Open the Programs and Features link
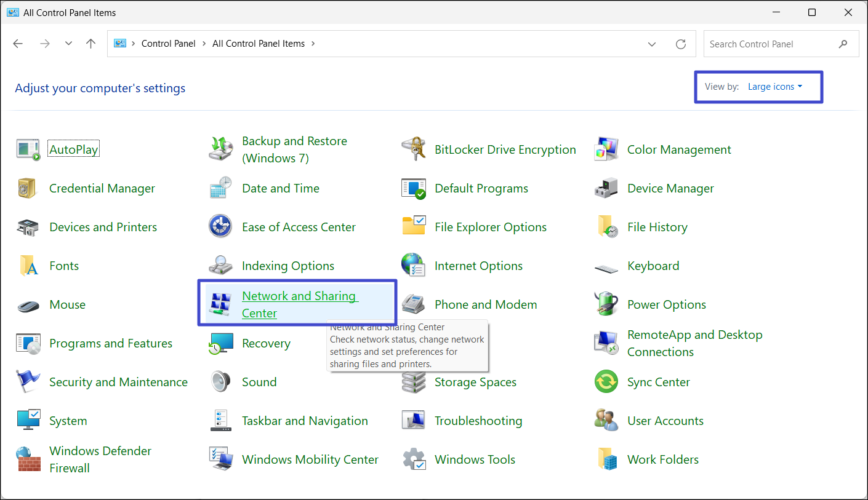 pos(111,343)
